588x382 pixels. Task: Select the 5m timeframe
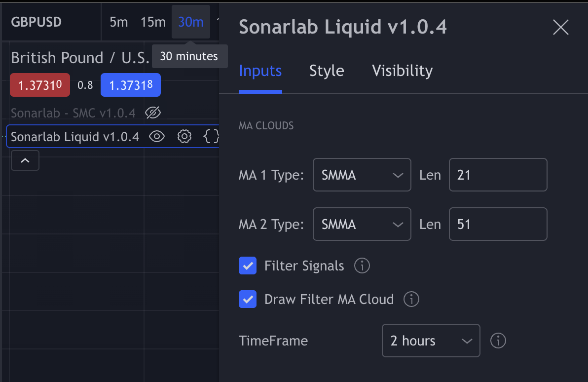point(119,22)
